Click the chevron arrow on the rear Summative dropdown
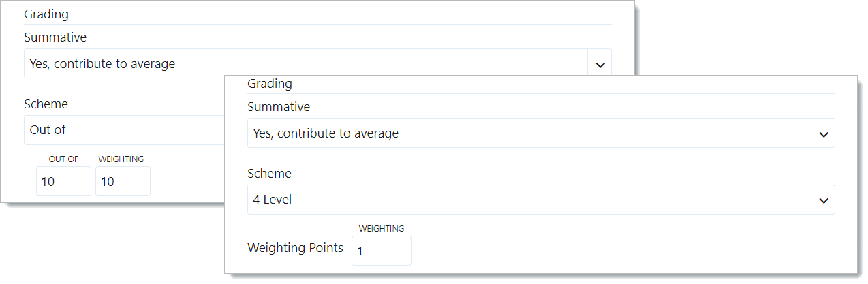868x284 pixels. [600, 65]
